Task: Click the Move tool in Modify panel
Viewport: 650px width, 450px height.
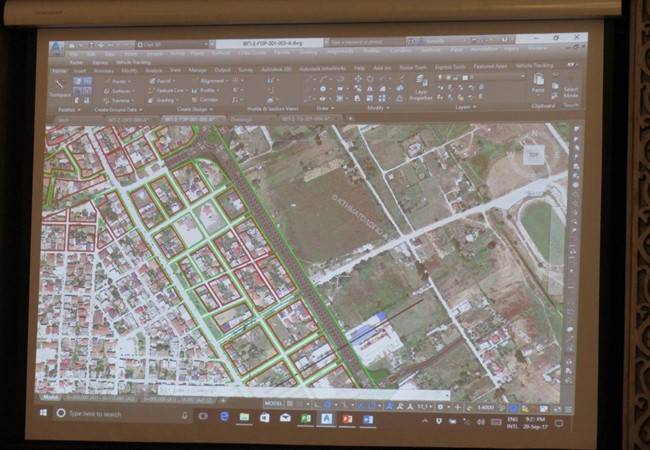Action: point(358,78)
